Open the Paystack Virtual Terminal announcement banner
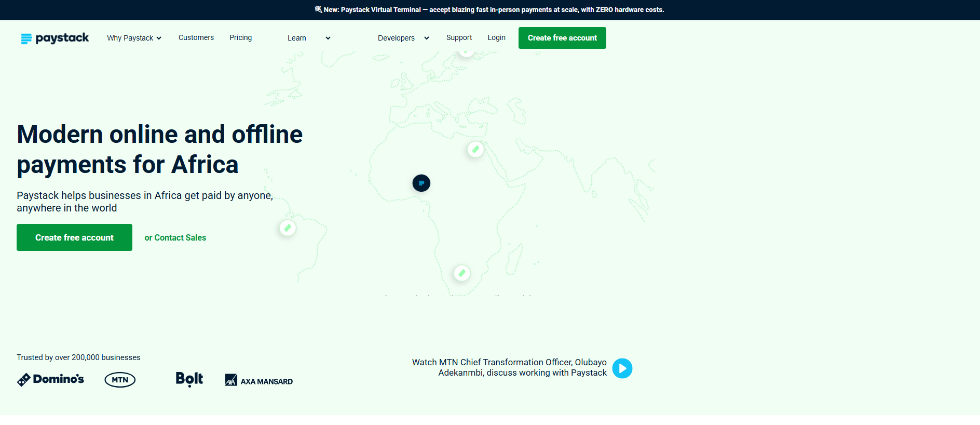The width and height of the screenshot is (980, 425). pyautogui.click(x=489, y=10)
